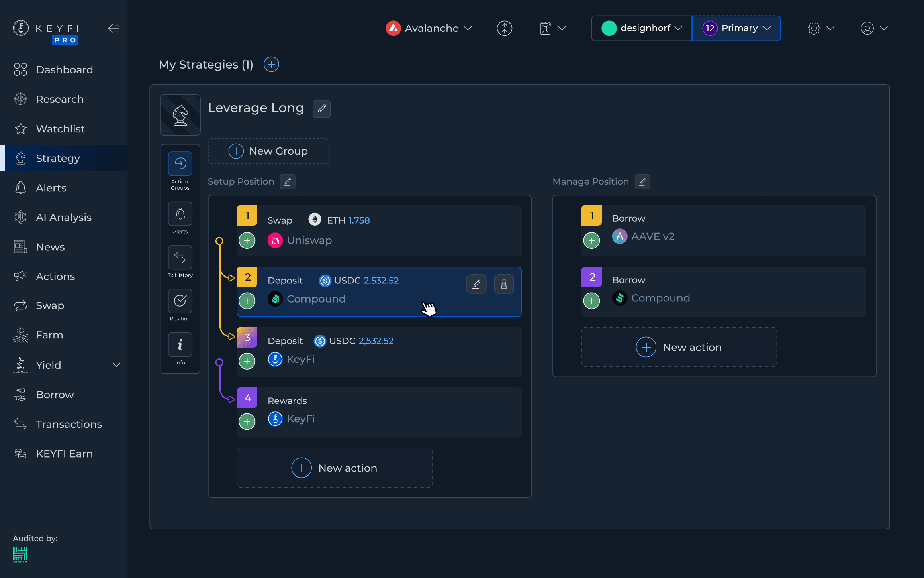Image resolution: width=924 pixels, height=578 pixels.
Task: Open the AI Analysis section
Action: tap(64, 217)
